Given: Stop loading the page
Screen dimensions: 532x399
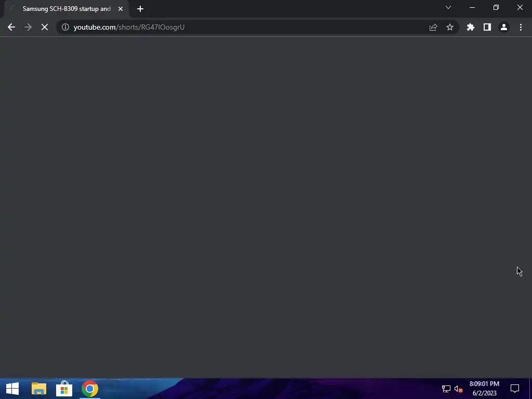Looking at the screenshot, I should click(45, 27).
